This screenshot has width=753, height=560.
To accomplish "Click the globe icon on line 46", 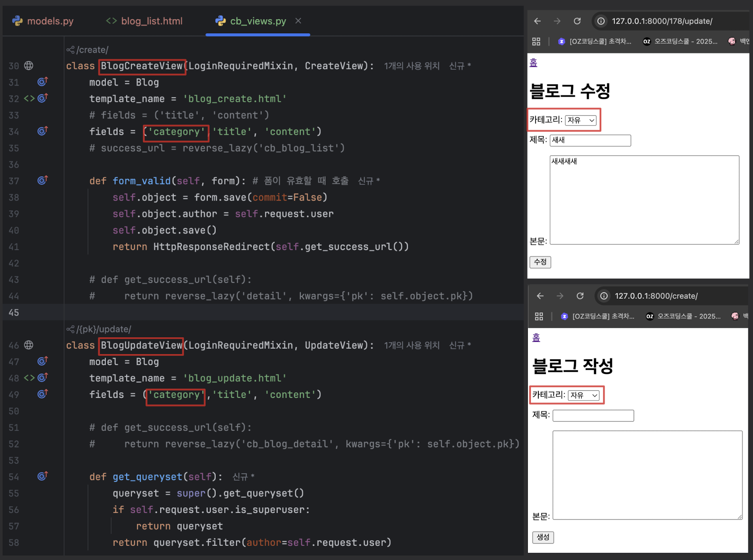I will point(29,345).
